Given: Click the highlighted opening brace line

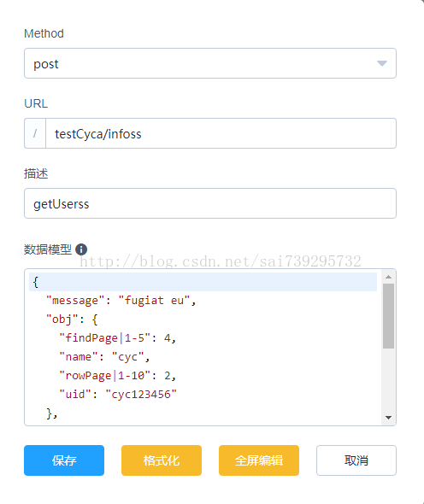Looking at the screenshot, I should [x=203, y=282].
